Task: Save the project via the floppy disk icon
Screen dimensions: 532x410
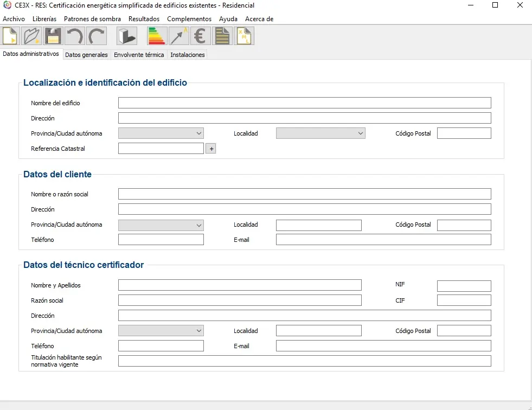Action: (x=53, y=36)
